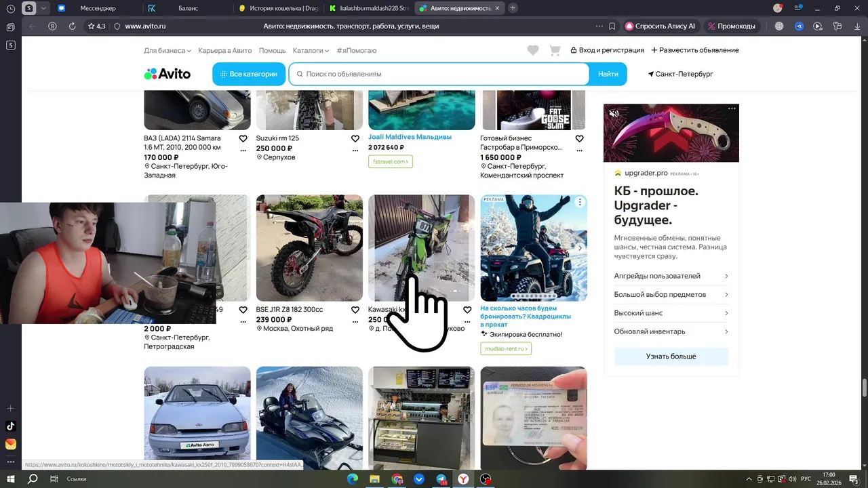Click Вход и регистрация
The height and width of the screenshot is (488, 868).
pos(607,50)
